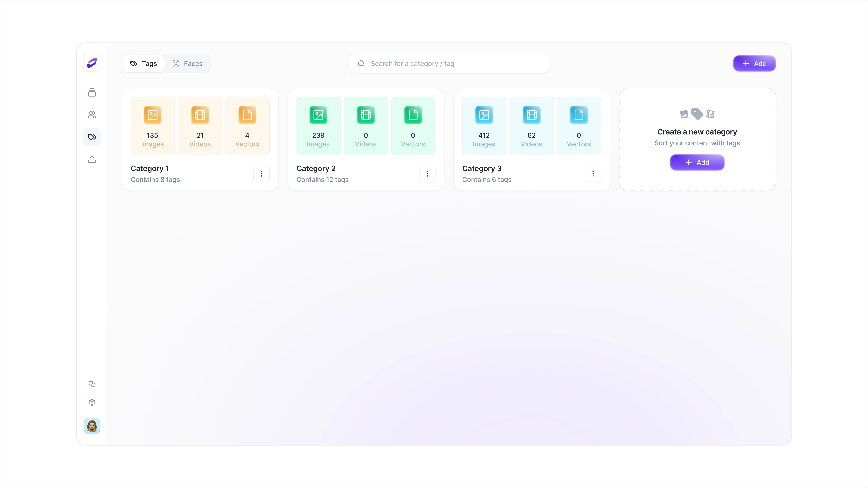Viewport: 868px width, 488px height.
Task: Open Category 3 three-dot options menu
Action: point(593,174)
